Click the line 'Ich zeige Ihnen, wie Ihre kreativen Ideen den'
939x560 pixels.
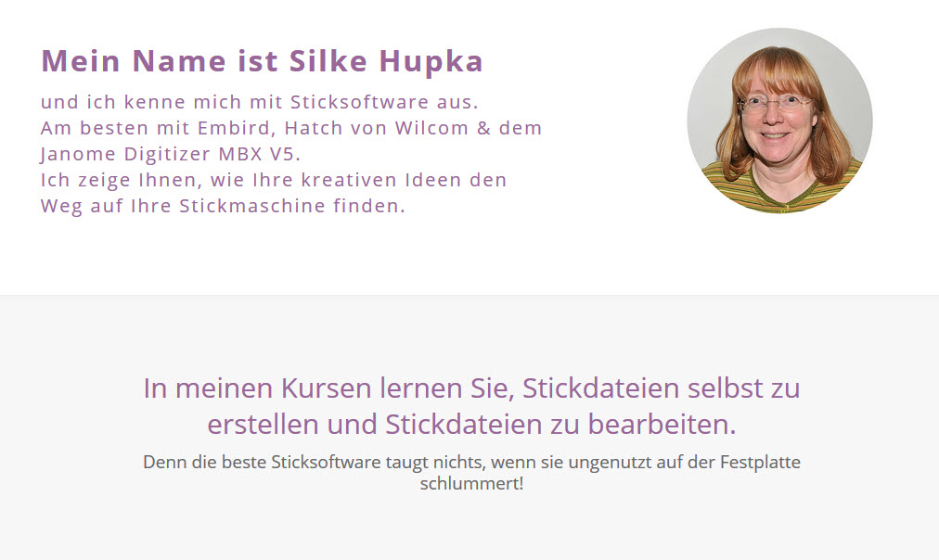pos(274,180)
